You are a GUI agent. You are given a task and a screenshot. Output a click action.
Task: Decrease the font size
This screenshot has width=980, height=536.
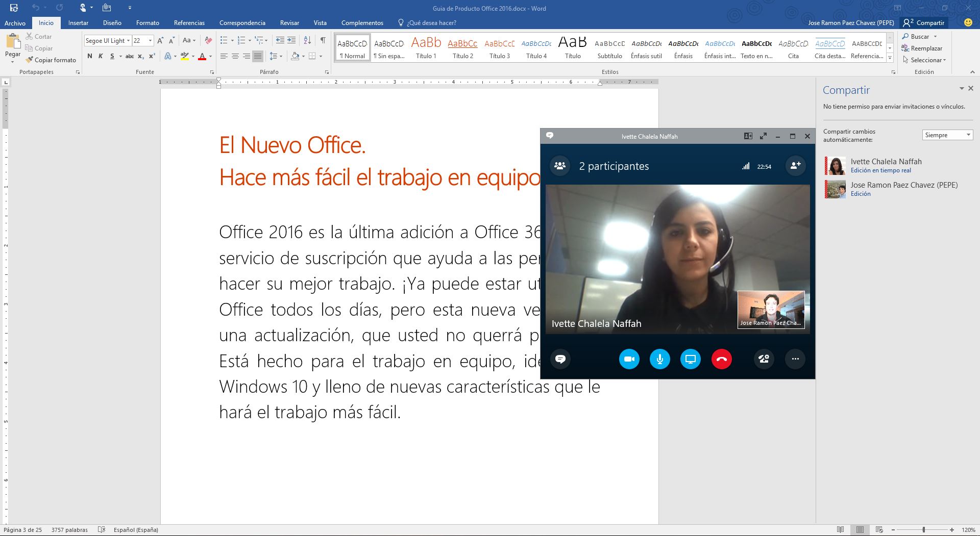point(172,40)
